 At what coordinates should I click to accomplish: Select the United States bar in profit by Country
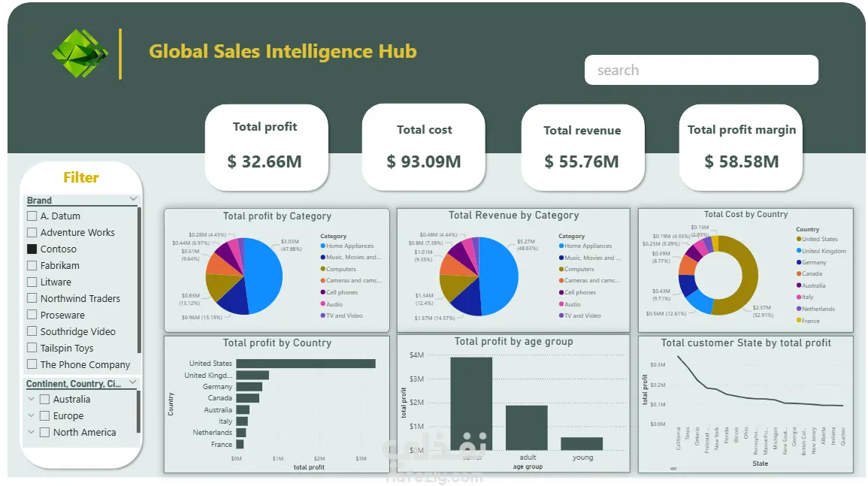(306, 364)
